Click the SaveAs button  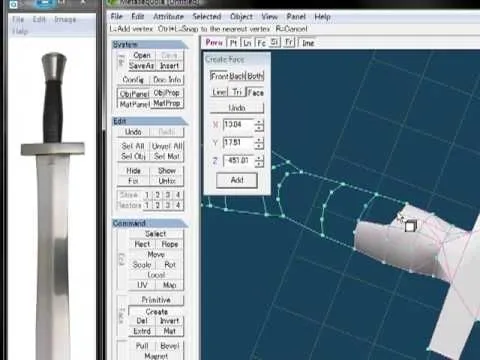142,66
